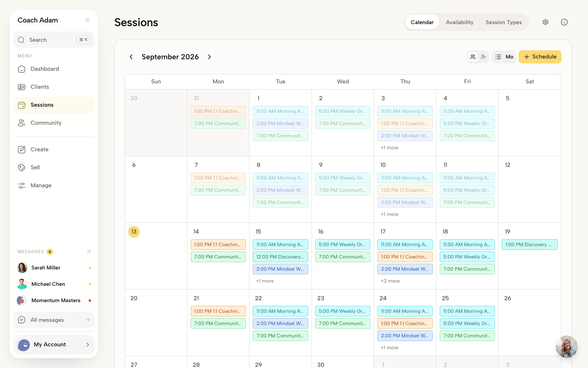Click the search magnifier icon
This screenshot has height=368, width=588.
pos(21,40)
